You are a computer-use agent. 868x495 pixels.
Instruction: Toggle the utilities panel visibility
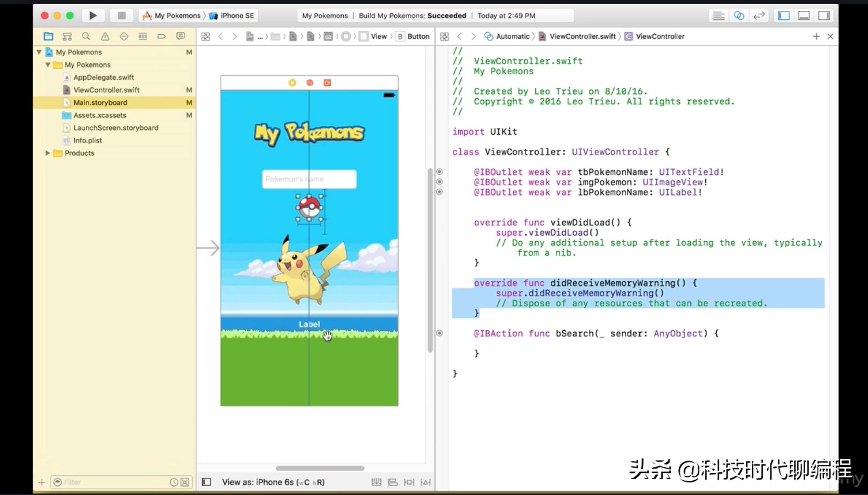coord(824,15)
